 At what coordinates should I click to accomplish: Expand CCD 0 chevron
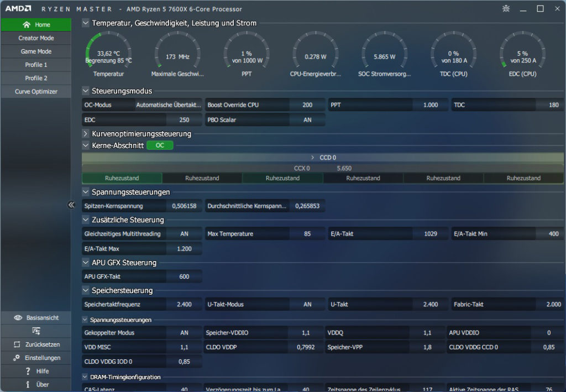(x=313, y=158)
